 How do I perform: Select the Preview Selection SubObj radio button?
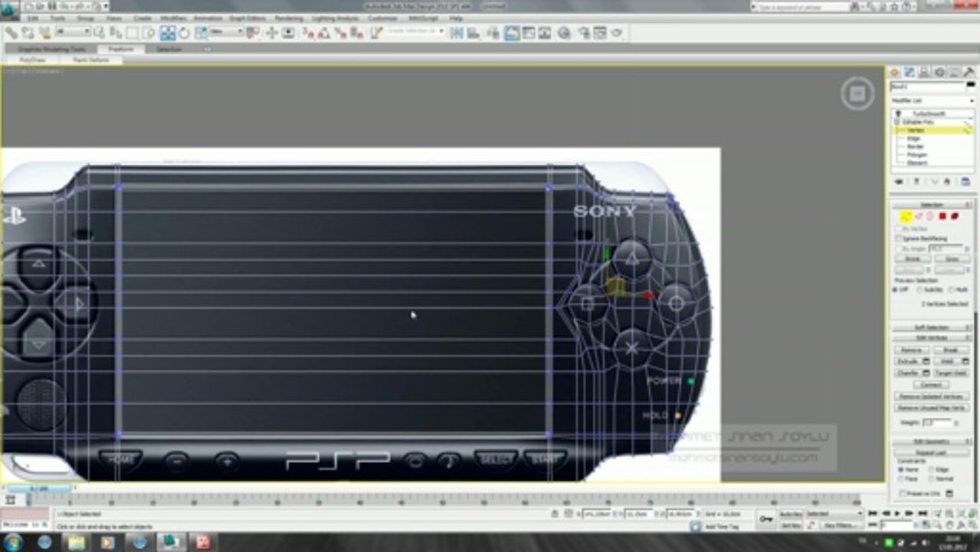click(919, 290)
